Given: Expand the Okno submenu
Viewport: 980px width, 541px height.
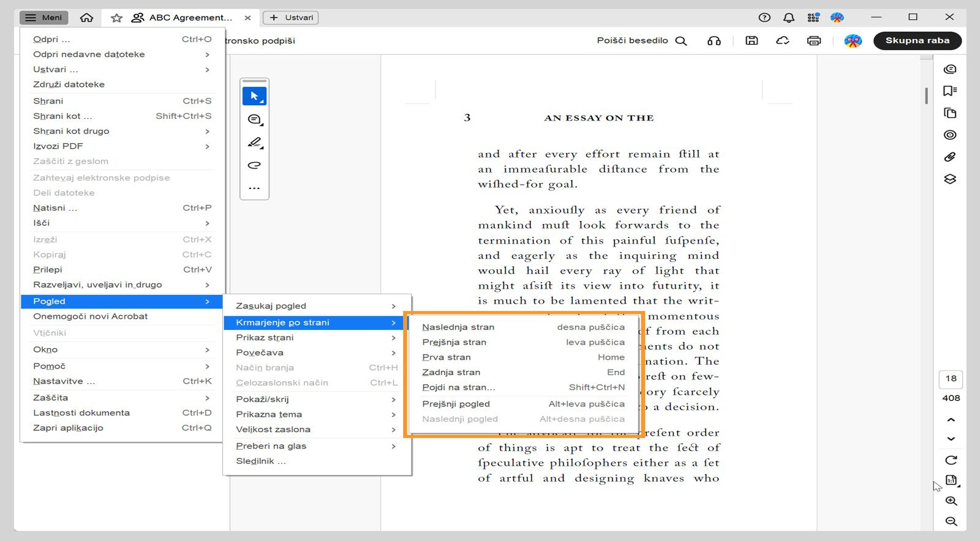Looking at the screenshot, I should pos(123,349).
